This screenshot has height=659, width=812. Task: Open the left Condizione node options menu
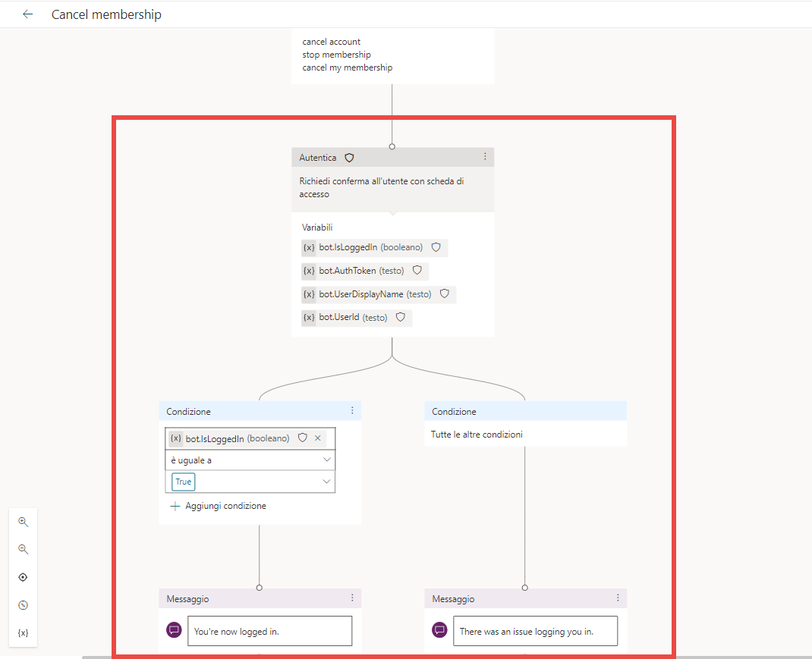(x=352, y=410)
